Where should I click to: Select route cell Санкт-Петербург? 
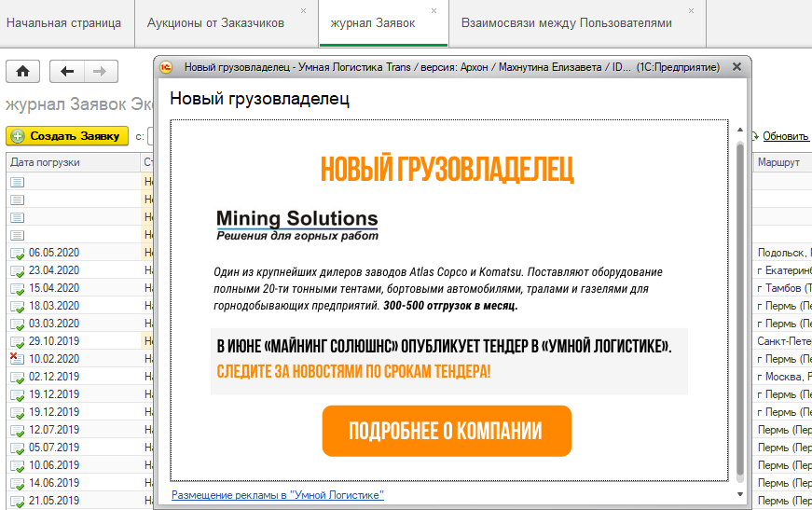point(784,341)
